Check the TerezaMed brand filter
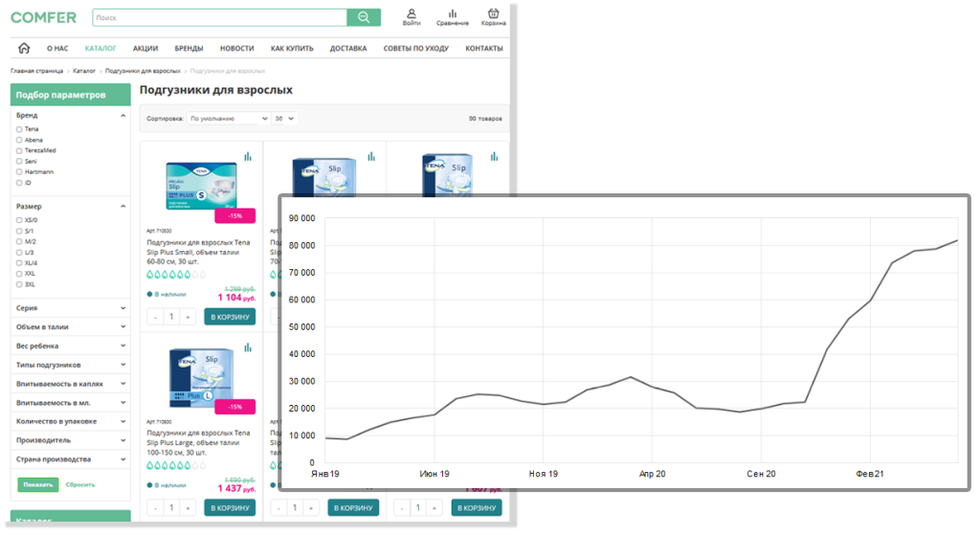The image size is (980, 536). pyautogui.click(x=19, y=150)
